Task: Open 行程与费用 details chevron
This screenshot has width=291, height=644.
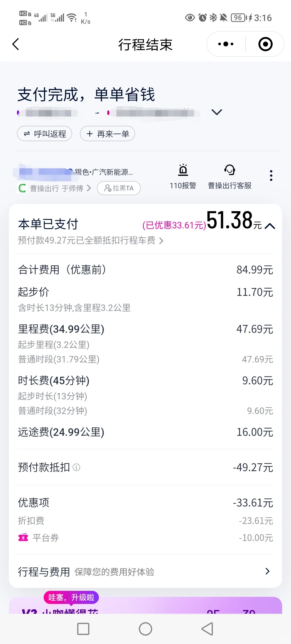Action: click(267, 571)
